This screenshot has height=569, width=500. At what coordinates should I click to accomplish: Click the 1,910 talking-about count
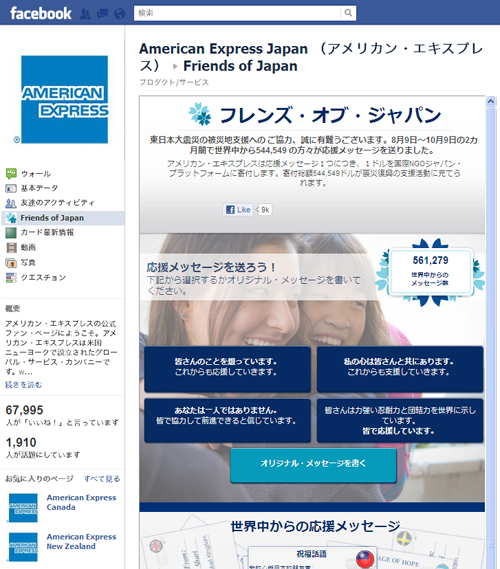pyautogui.click(x=21, y=442)
